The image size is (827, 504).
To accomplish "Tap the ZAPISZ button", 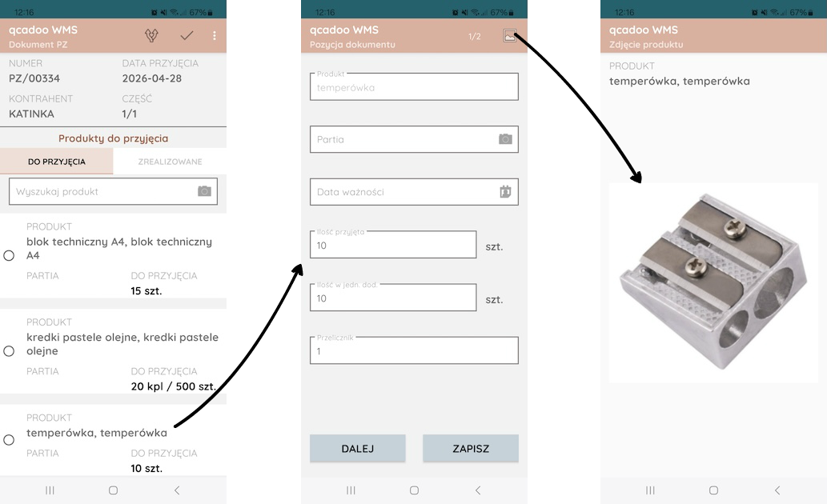I will point(471,449).
